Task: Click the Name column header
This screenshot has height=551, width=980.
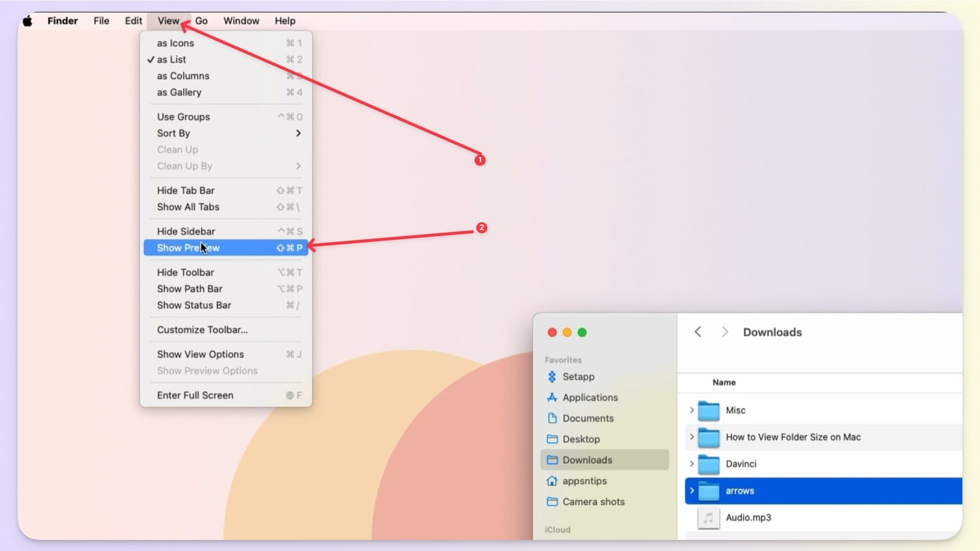Action: [x=724, y=382]
